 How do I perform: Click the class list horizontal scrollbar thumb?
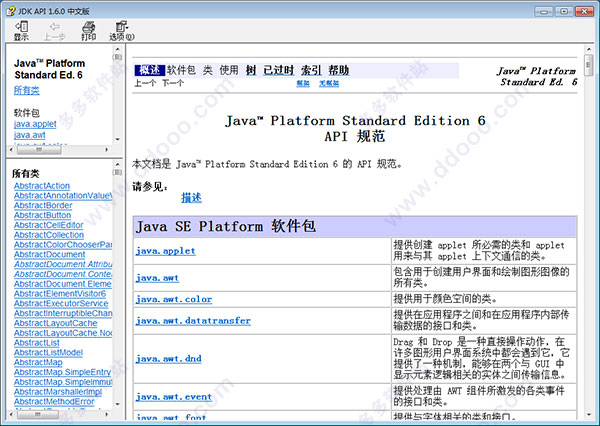[38, 415]
